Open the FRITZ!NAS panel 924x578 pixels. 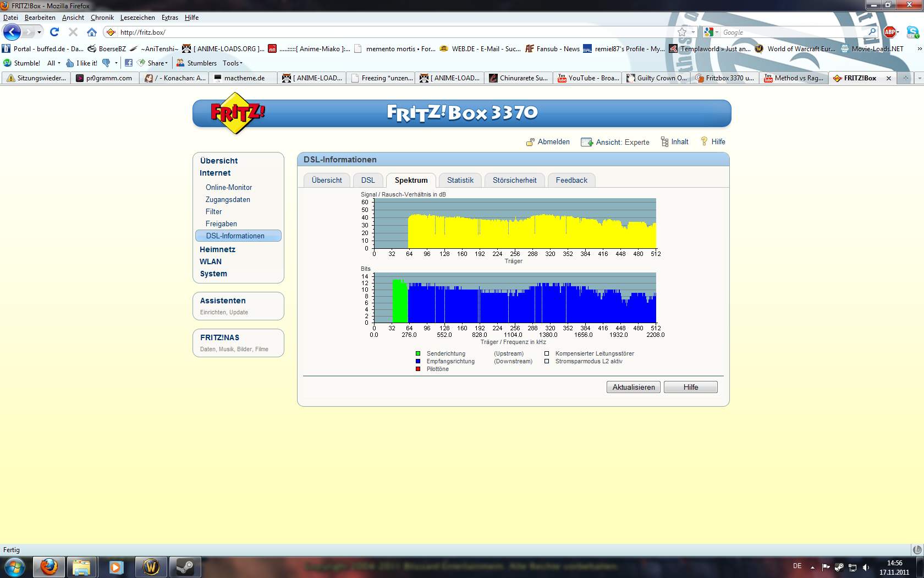point(238,342)
